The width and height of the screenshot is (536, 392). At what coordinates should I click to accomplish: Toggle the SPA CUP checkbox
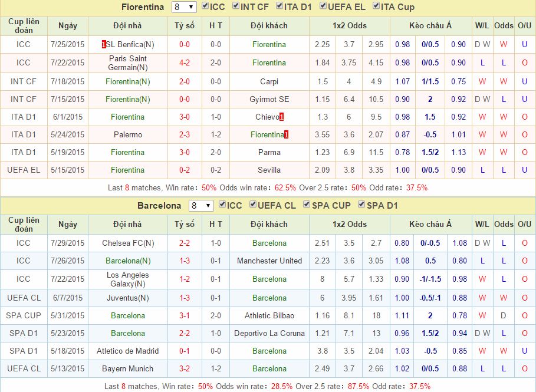click(307, 205)
